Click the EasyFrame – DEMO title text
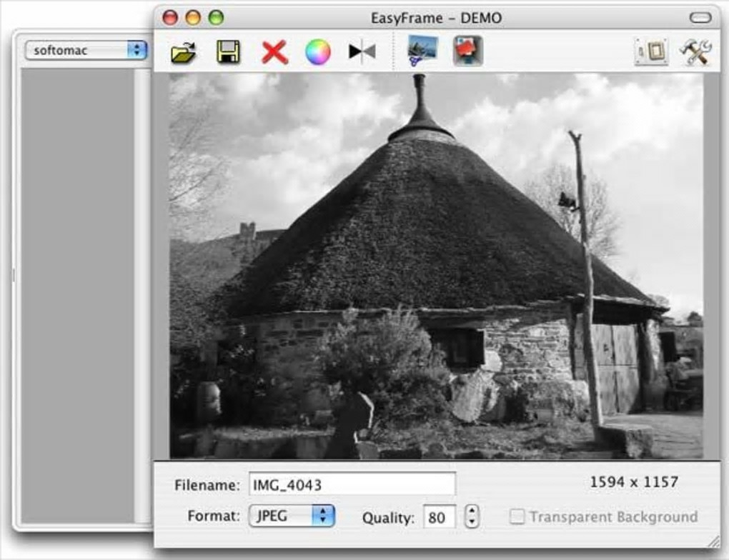Image resolution: width=729 pixels, height=560 pixels. point(436,18)
